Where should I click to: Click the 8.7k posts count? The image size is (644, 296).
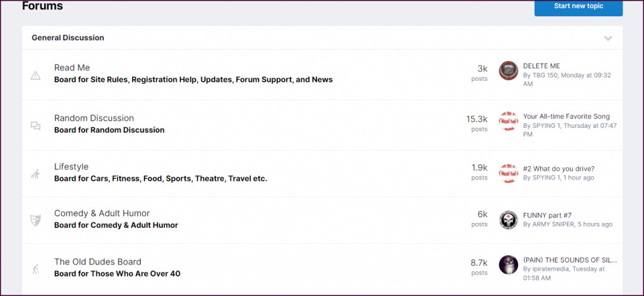tap(479, 267)
